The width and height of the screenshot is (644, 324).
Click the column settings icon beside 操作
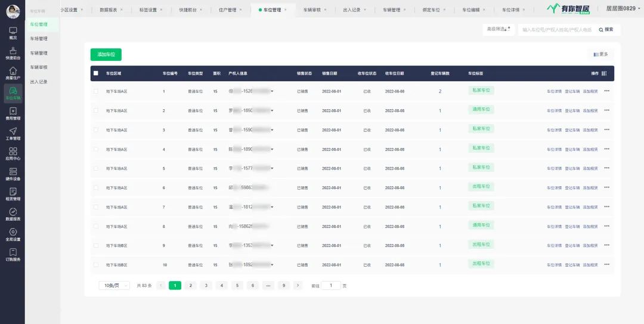coord(604,73)
